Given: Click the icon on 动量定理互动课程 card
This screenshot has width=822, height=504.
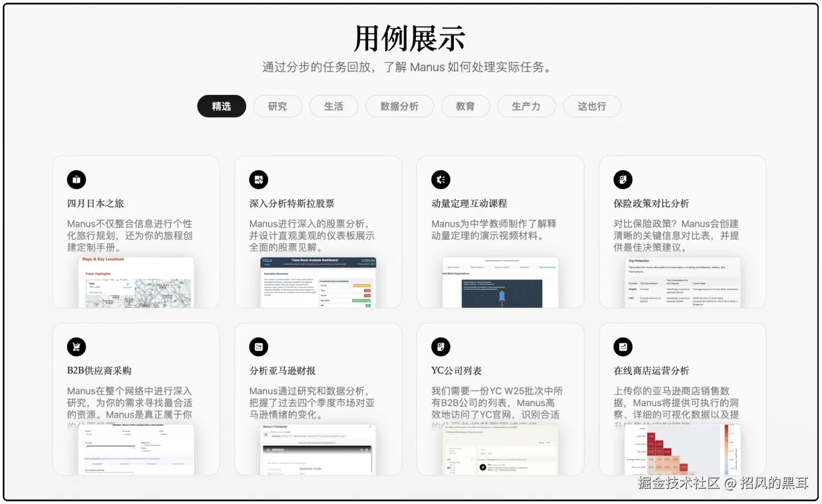Looking at the screenshot, I should (441, 180).
